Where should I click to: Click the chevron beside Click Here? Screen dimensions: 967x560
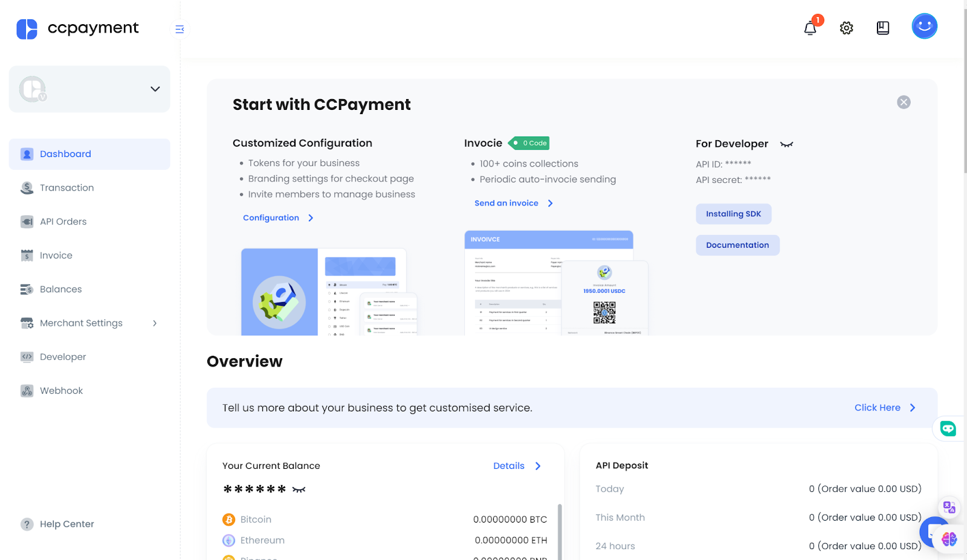coord(913,408)
